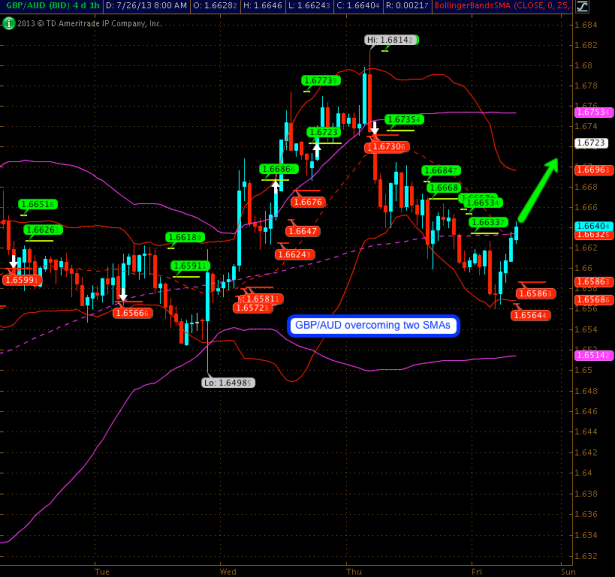The width and height of the screenshot is (615, 577).
Task: Click the Thu label on time axis
Action: (353, 572)
